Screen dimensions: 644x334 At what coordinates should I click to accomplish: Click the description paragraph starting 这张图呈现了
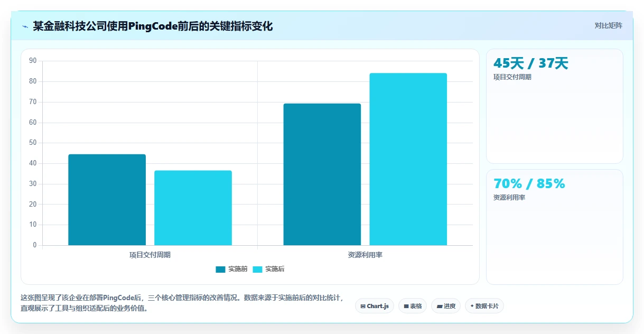pyautogui.click(x=182, y=303)
